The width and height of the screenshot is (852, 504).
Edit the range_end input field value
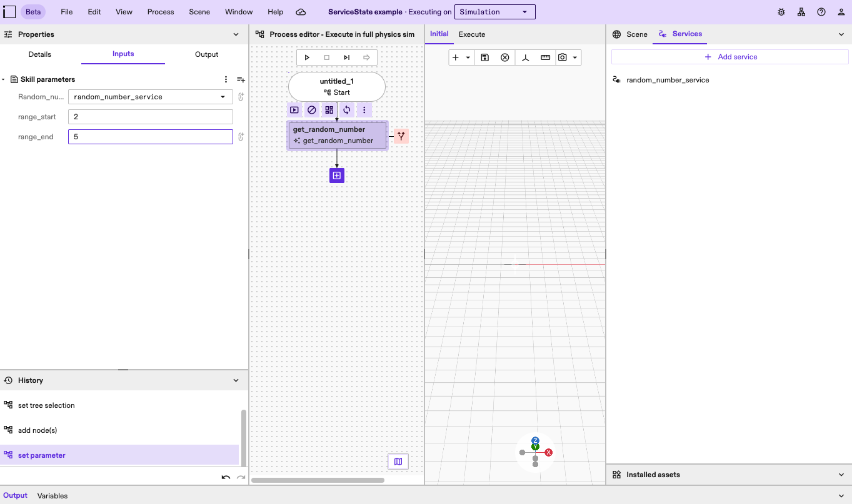coord(150,136)
